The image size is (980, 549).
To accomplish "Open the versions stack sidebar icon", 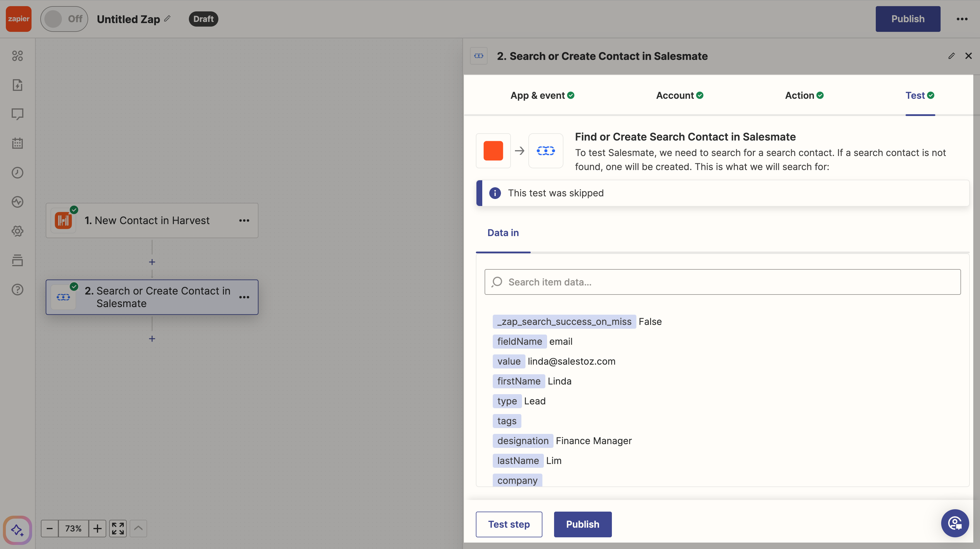I will pyautogui.click(x=18, y=260).
